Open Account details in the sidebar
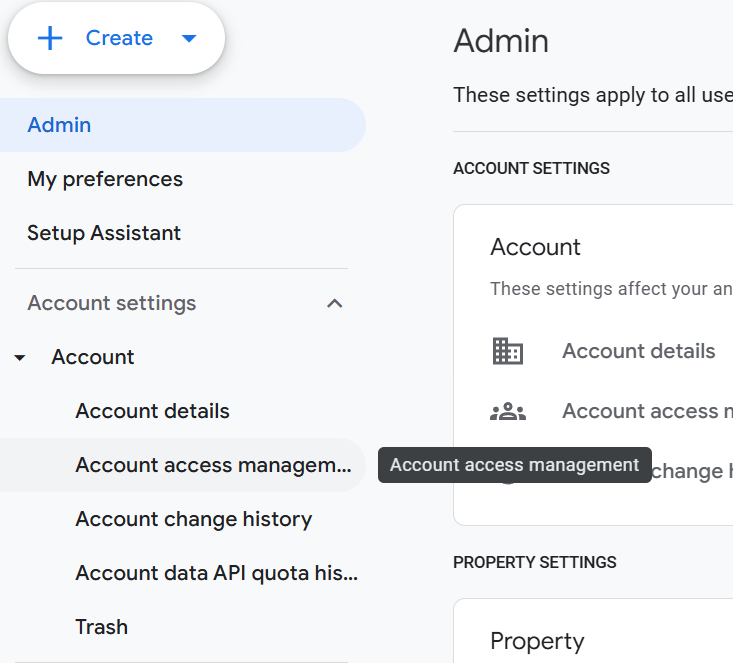 tap(152, 411)
